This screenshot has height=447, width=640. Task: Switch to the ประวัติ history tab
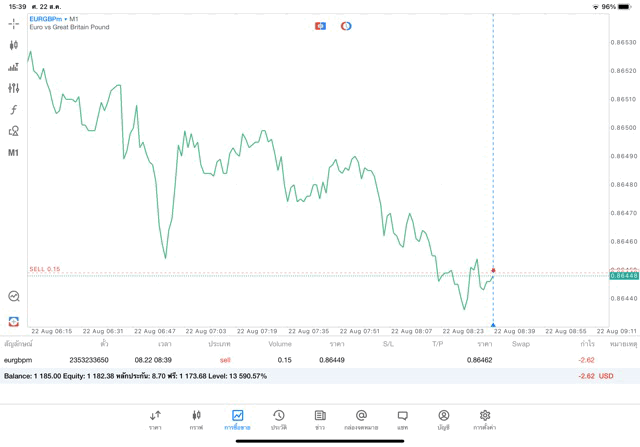pos(279,419)
